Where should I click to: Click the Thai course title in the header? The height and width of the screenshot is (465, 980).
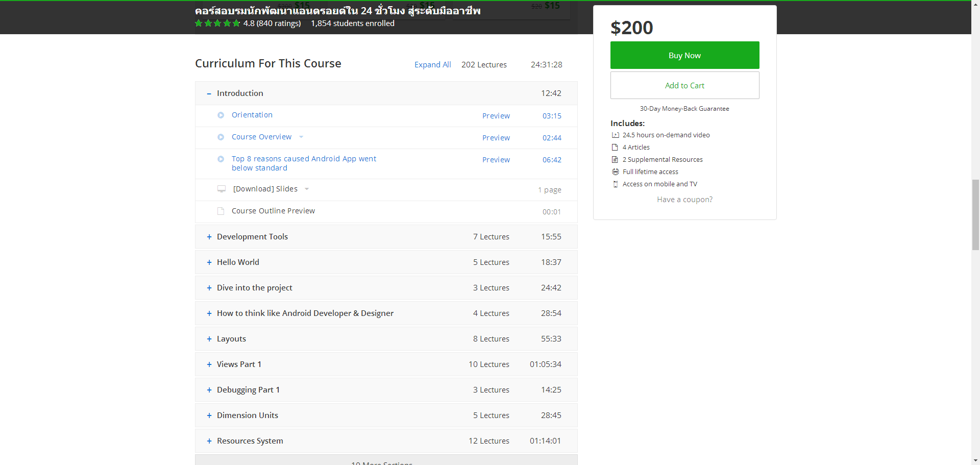[337, 10]
